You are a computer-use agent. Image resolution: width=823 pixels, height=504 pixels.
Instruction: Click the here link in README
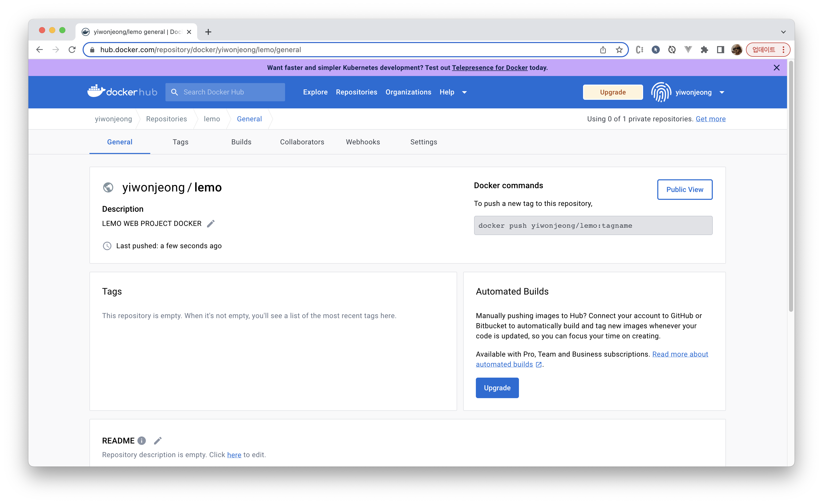[234, 455]
